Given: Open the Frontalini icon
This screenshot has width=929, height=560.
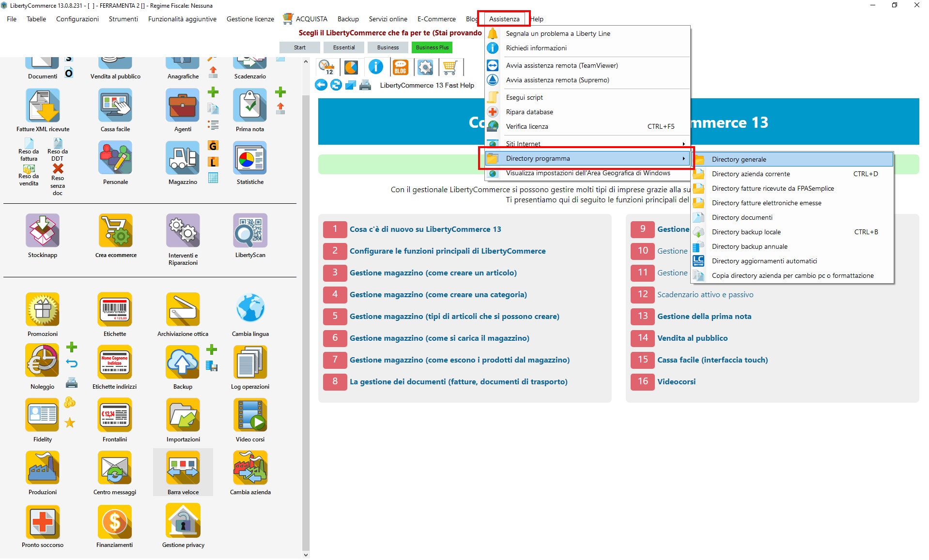Looking at the screenshot, I should 115,415.
